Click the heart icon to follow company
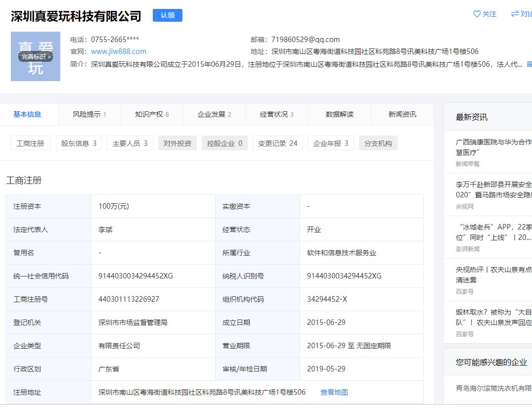532x411 pixels. 477,14
